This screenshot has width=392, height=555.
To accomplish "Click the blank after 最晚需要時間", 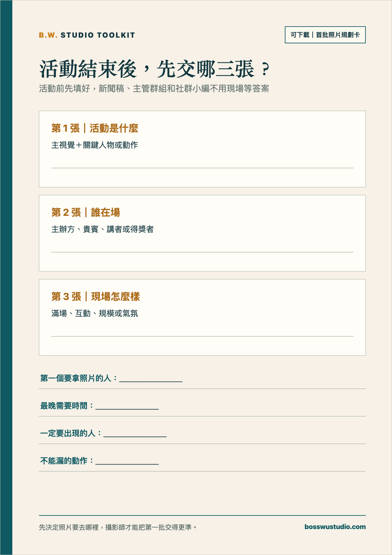I will point(127,407).
